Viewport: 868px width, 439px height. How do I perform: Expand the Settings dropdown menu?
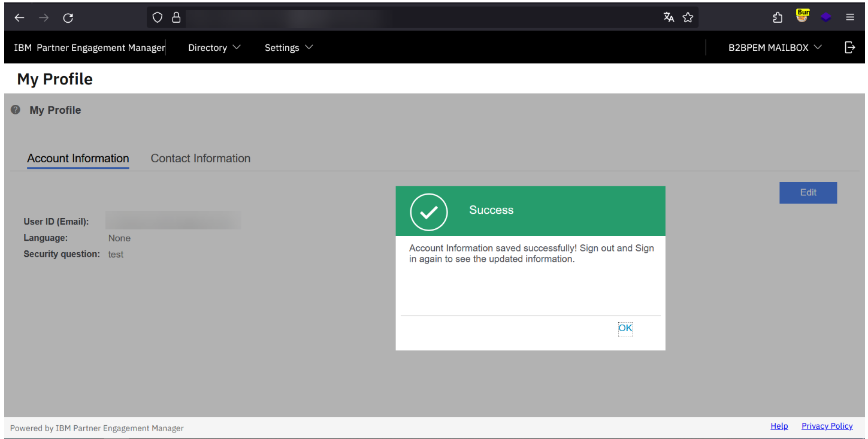point(288,47)
